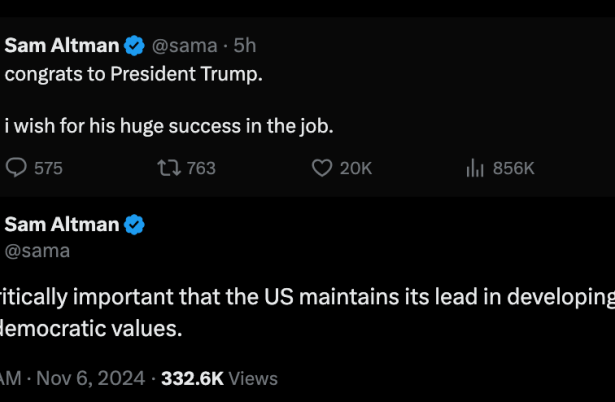Screen dimensions: 615x402
Task: Click the @sama handle under lower name
Action: (x=37, y=250)
